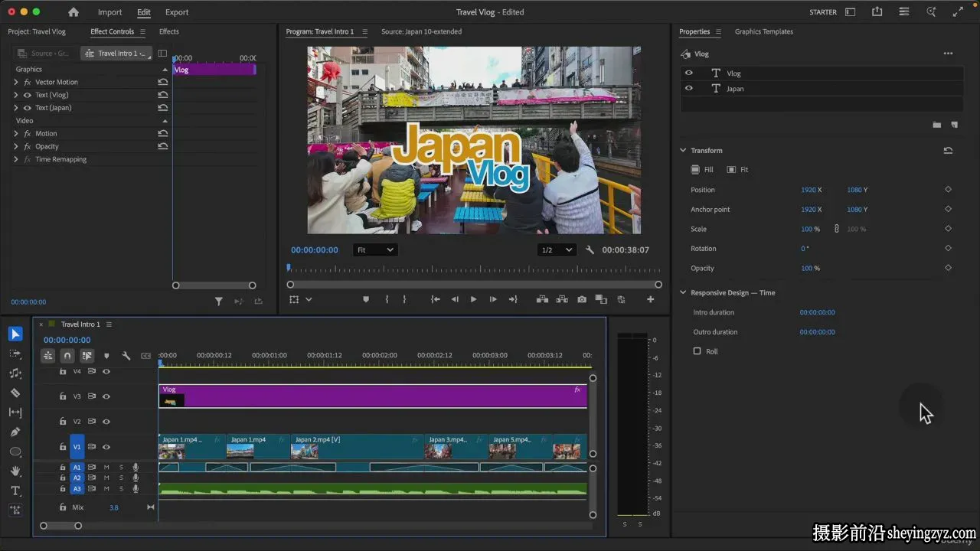Create a new group folder in Properties
980x551 pixels.
click(936, 125)
